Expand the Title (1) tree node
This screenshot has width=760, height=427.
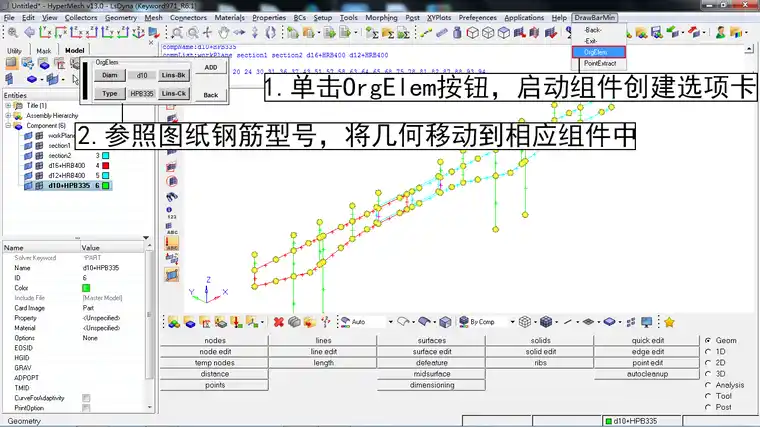(8, 105)
